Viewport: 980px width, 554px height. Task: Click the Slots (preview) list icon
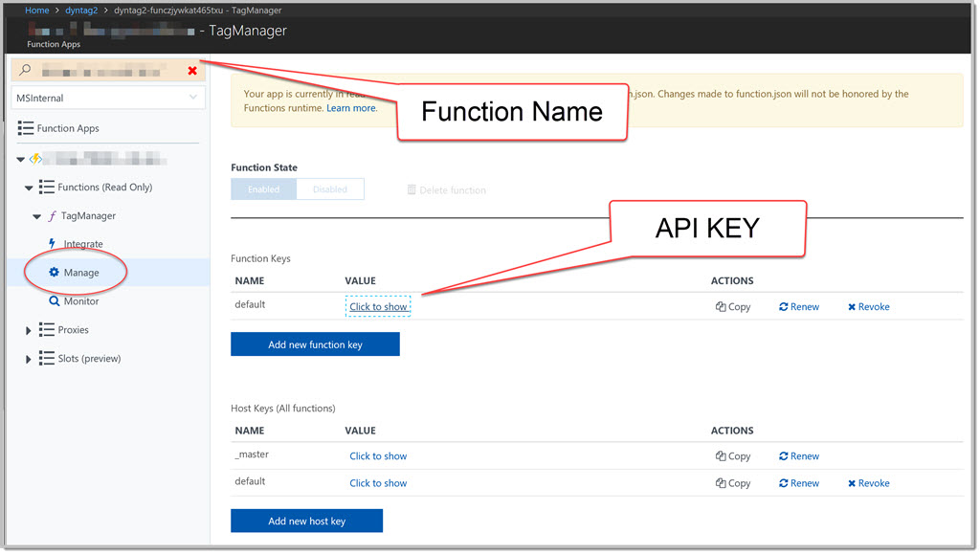click(46, 358)
